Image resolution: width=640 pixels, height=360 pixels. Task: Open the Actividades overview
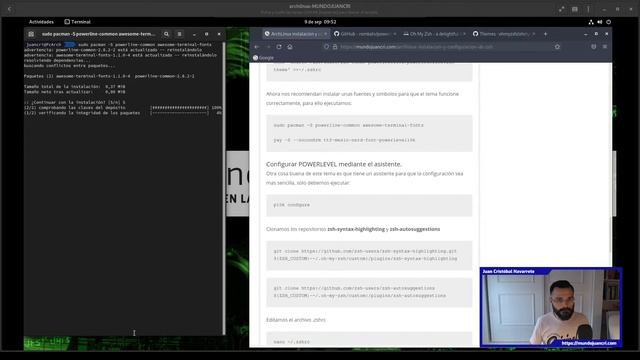[41, 22]
